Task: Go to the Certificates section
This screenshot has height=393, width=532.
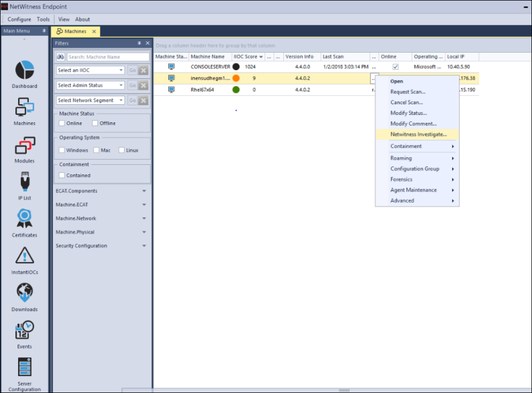Action: pyautogui.click(x=24, y=219)
